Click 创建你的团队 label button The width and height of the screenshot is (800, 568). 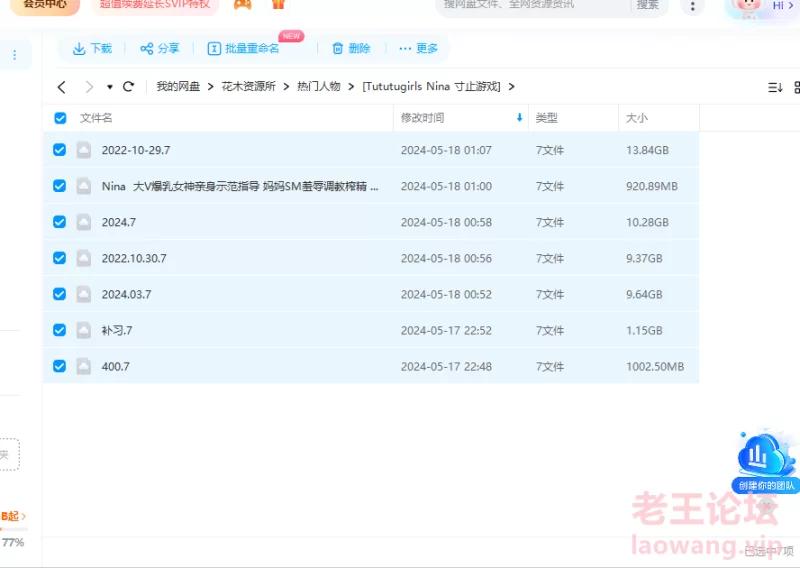point(766,485)
